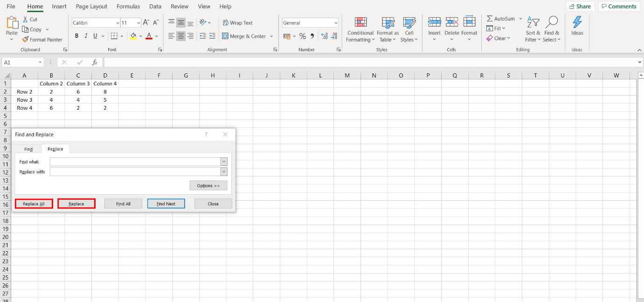Screen dimensions: 644x302
Task: Toggle Underline formatting
Action: [x=95, y=36]
